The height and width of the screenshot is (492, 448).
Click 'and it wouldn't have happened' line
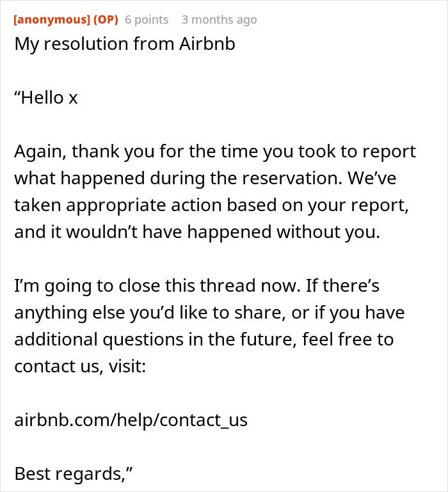pyautogui.click(x=197, y=232)
